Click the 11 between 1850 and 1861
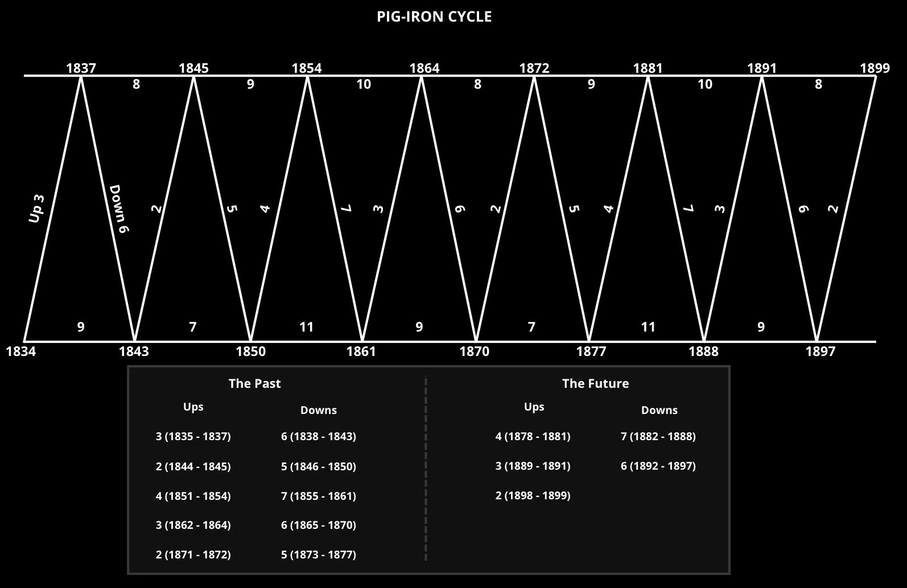The height and width of the screenshot is (588, 907). click(306, 327)
